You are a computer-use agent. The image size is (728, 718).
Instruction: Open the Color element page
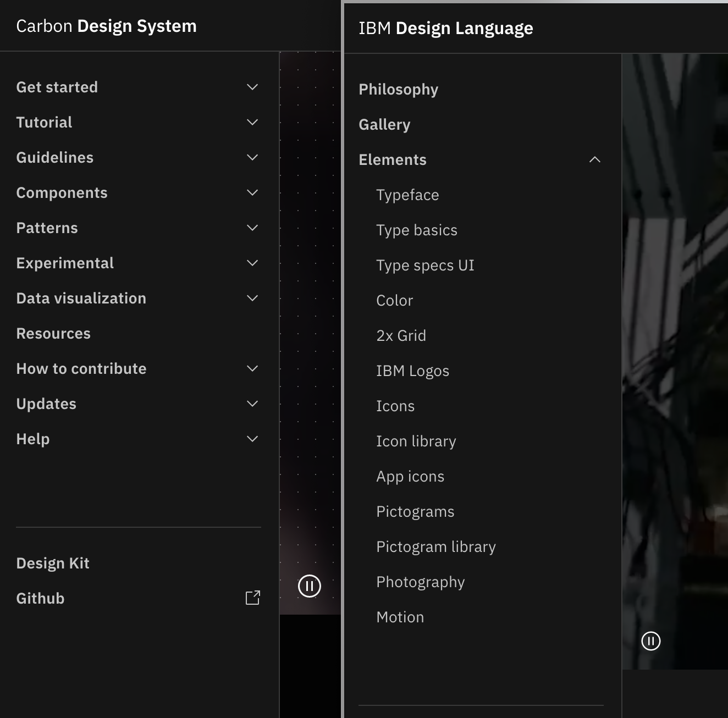pos(394,300)
